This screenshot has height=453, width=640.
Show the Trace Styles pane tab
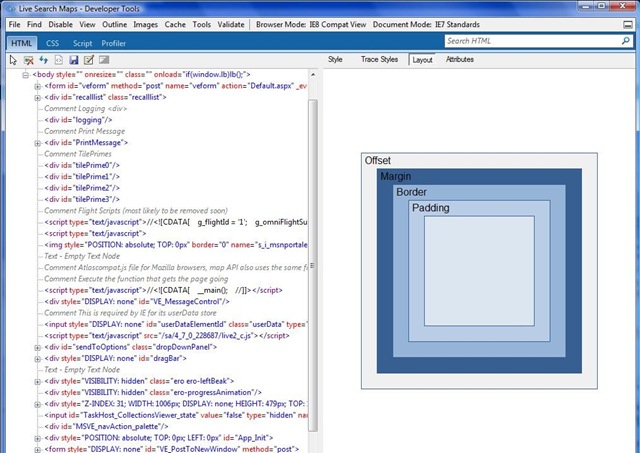(379, 60)
